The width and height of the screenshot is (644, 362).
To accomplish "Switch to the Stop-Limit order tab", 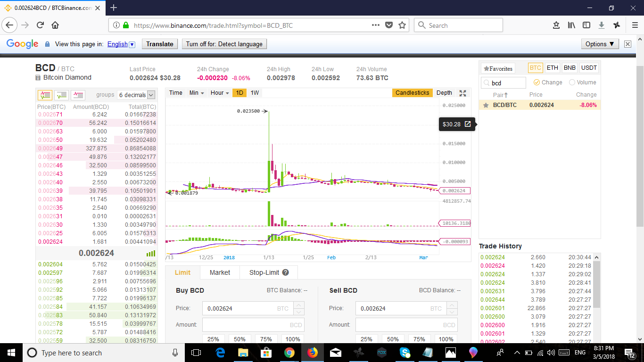I will (269, 272).
